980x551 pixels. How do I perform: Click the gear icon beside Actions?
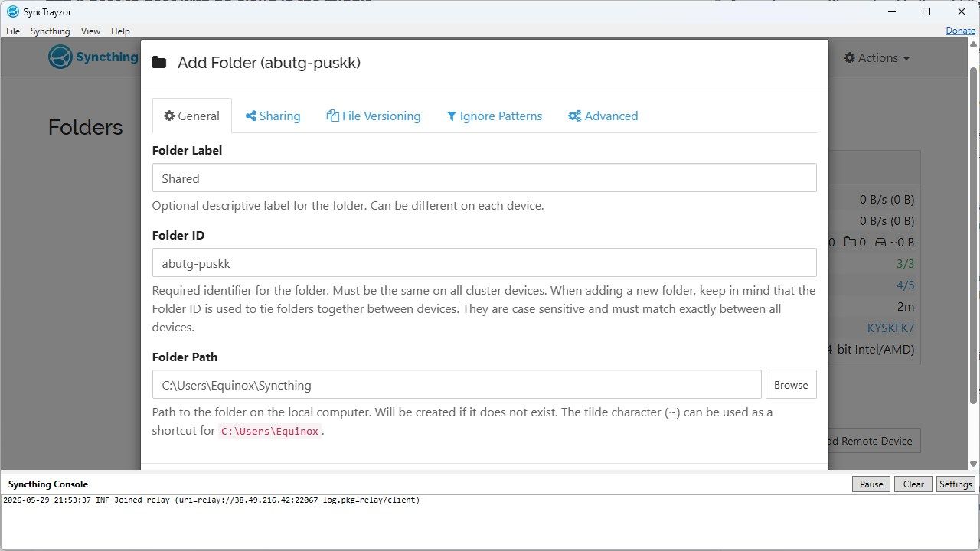click(849, 58)
